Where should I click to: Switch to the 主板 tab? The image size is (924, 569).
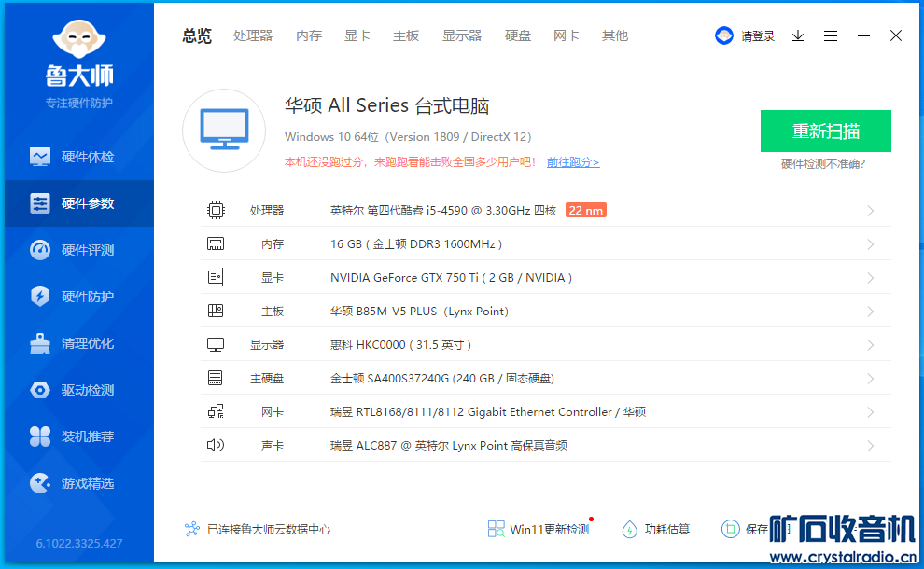pyautogui.click(x=406, y=36)
